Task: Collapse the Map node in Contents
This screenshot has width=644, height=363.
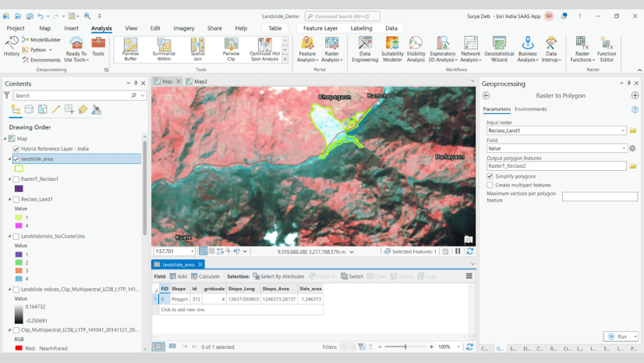Action: pyautogui.click(x=5, y=138)
